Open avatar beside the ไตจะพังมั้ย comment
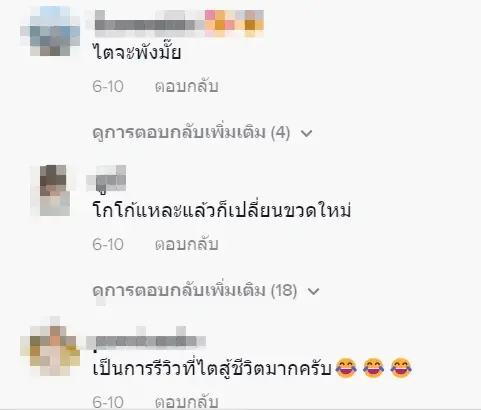Screen dimensions: 481x410 pos(50,31)
